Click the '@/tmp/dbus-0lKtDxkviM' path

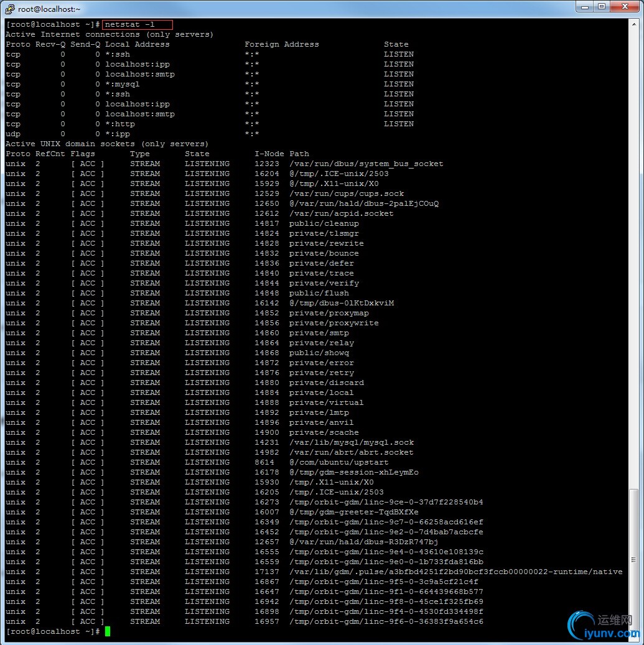click(342, 303)
